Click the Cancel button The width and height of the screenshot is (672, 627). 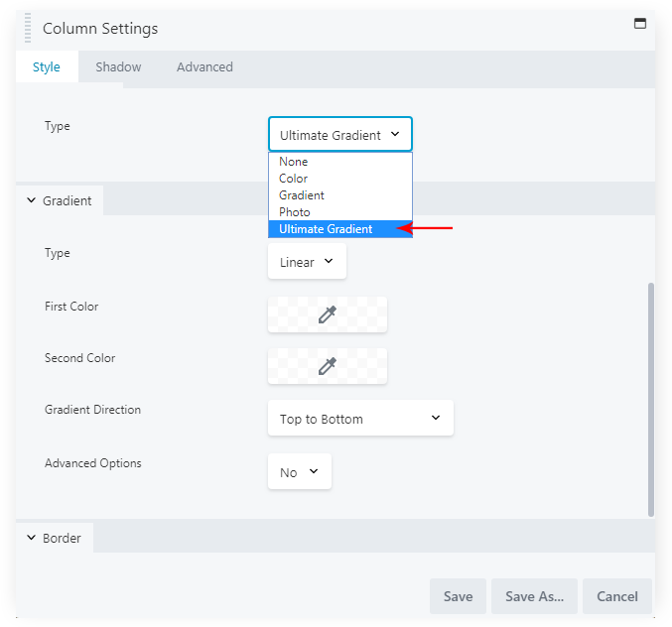pyautogui.click(x=616, y=596)
